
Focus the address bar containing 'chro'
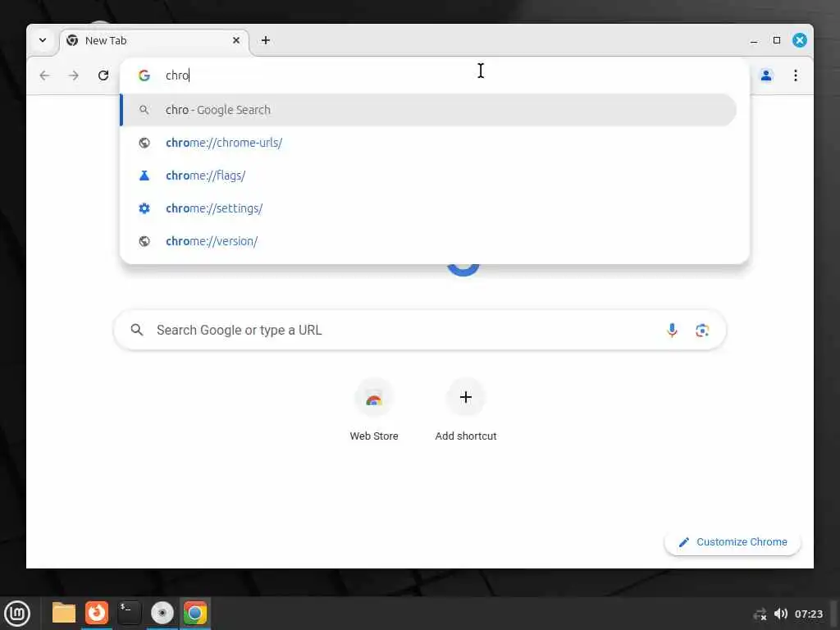(435, 75)
